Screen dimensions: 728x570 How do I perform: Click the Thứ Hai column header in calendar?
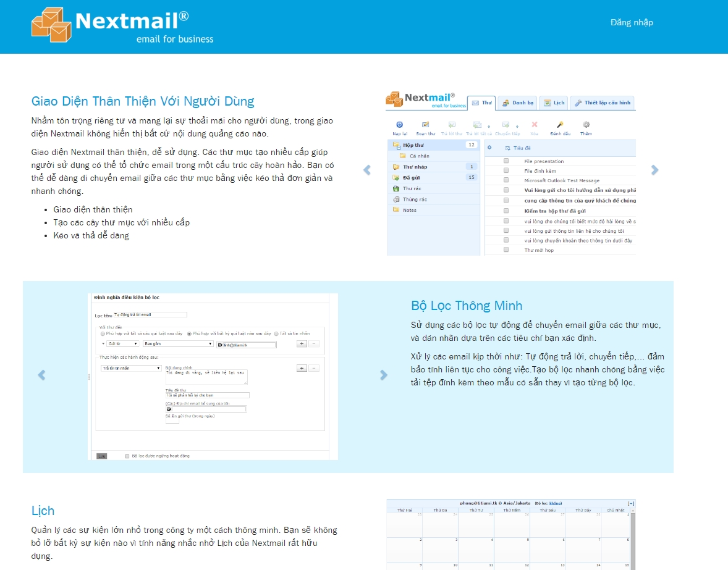pos(404,510)
